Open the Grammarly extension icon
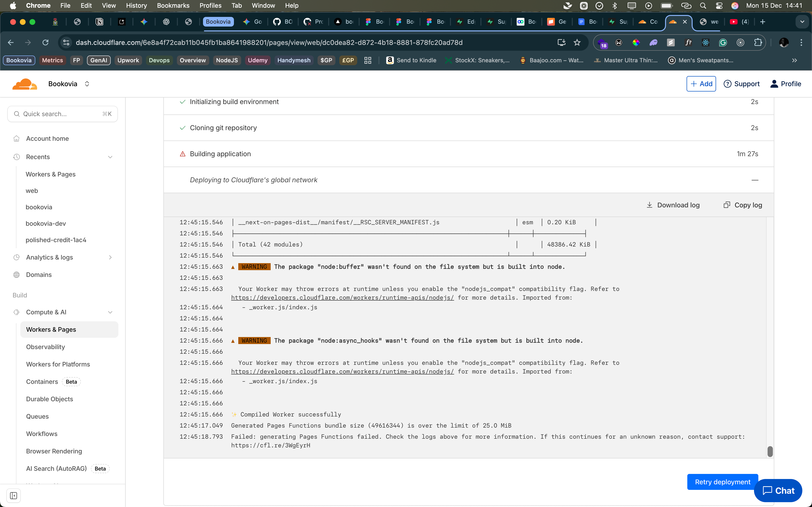 723,42
